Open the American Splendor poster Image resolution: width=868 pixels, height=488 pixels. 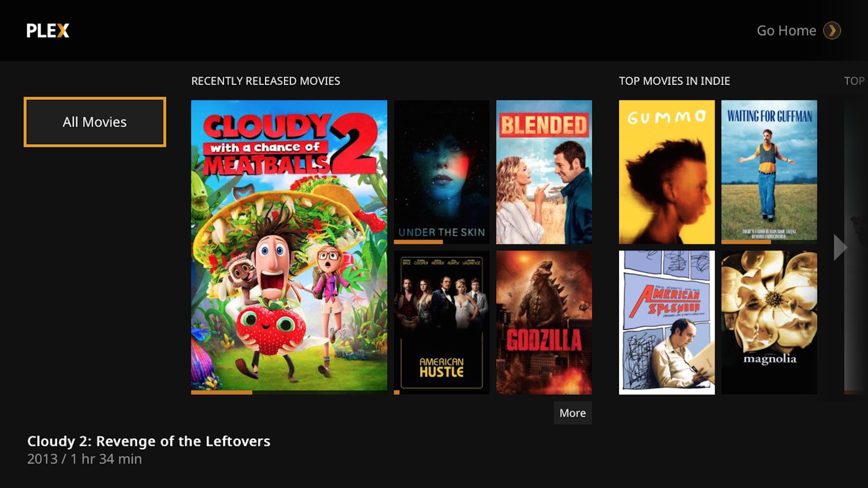[x=667, y=323]
